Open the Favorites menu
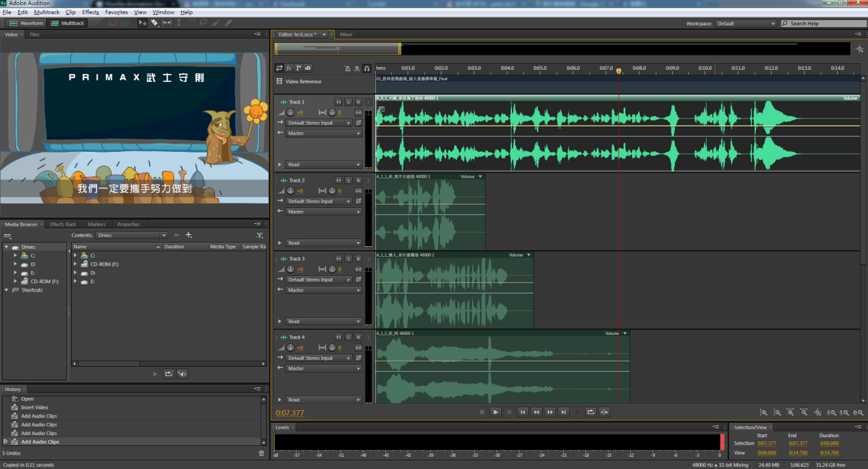The width and height of the screenshot is (868, 469). pyautogui.click(x=117, y=12)
